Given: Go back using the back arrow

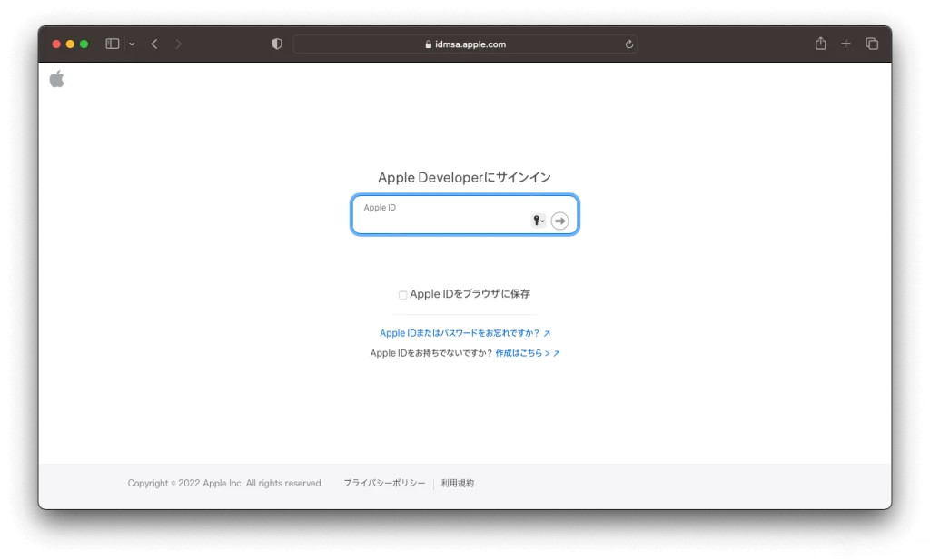Looking at the screenshot, I should pyautogui.click(x=154, y=44).
